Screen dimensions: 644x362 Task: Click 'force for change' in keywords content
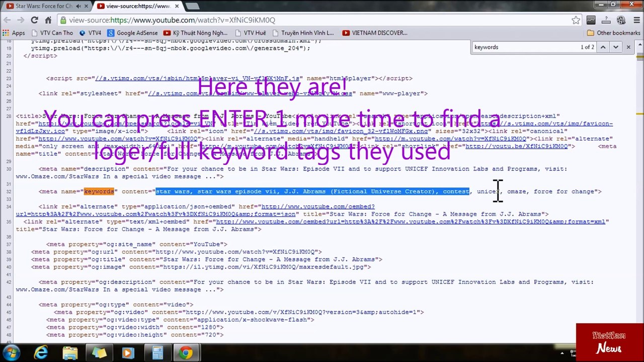[563, 192]
